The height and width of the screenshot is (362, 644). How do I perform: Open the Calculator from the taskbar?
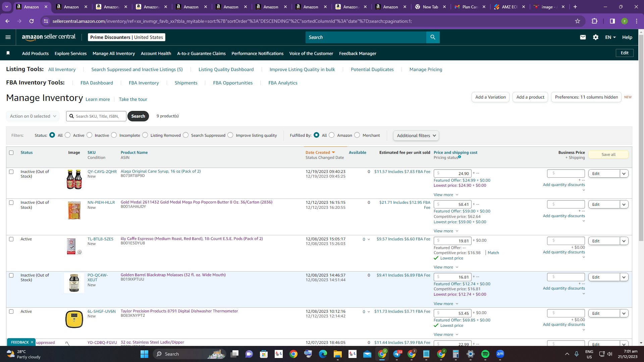coord(455,354)
